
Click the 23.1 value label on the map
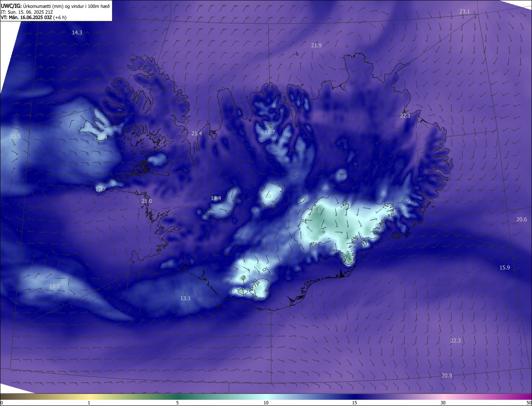[465, 12]
